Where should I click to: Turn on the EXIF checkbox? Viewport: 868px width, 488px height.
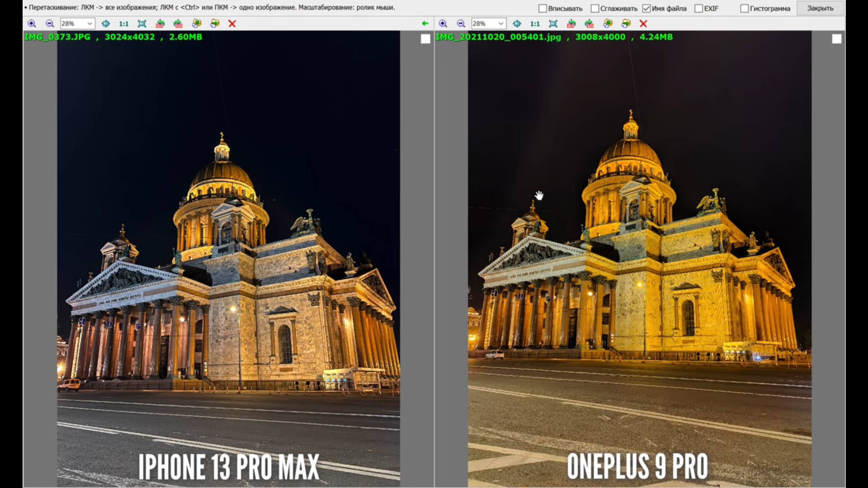pyautogui.click(x=698, y=9)
